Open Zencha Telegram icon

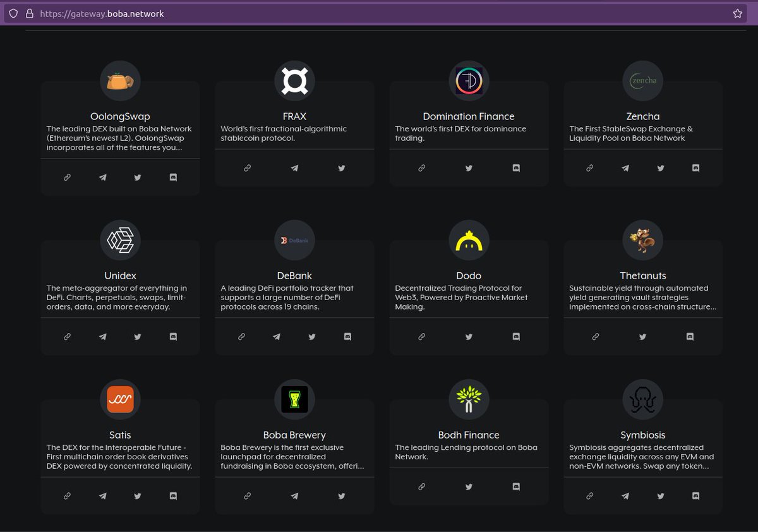pyautogui.click(x=625, y=168)
